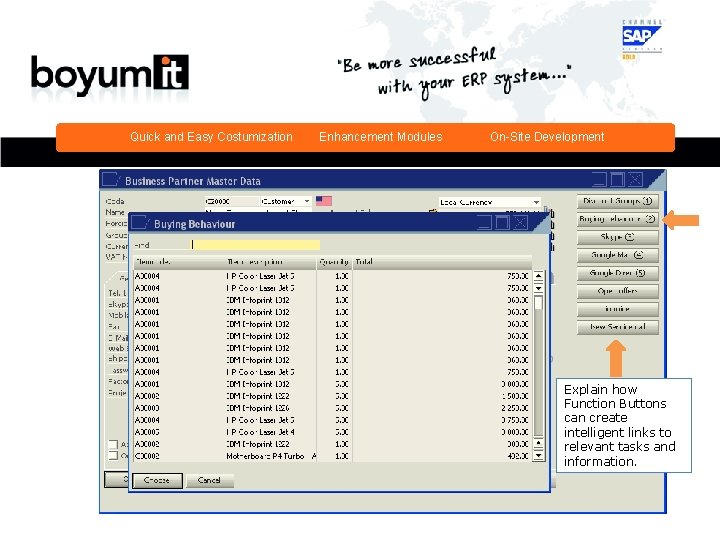Focus the yellow Find input field
Image resolution: width=720 pixels, height=540 pixels.
click(255, 245)
